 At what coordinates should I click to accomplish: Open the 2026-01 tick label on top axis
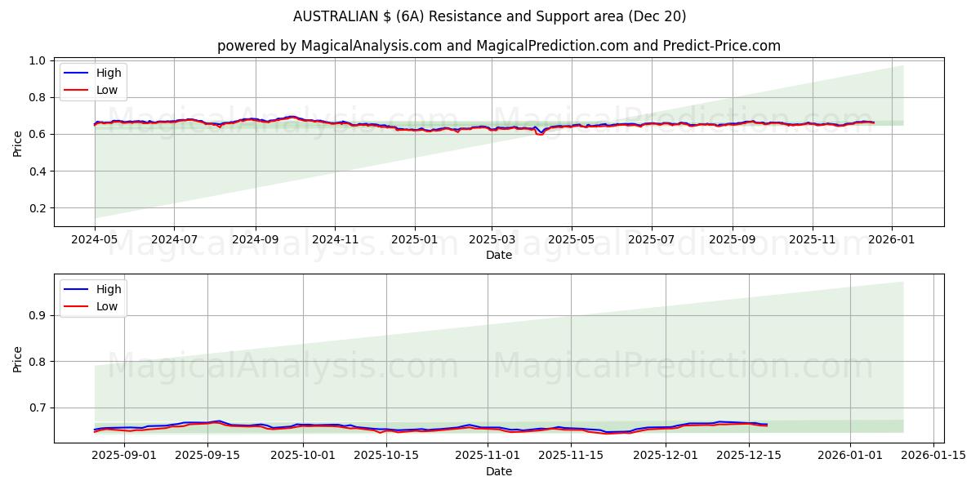click(893, 237)
